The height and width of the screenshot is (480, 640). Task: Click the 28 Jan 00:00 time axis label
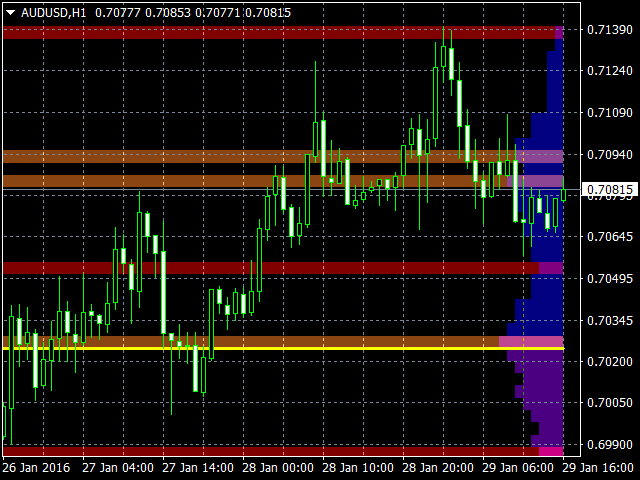pos(278,468)
